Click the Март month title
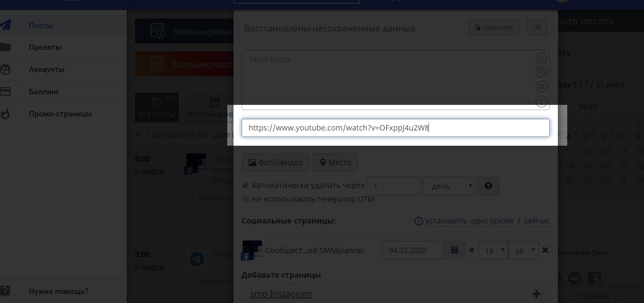Viewport: 644px width, 303px height. point(589,106)
